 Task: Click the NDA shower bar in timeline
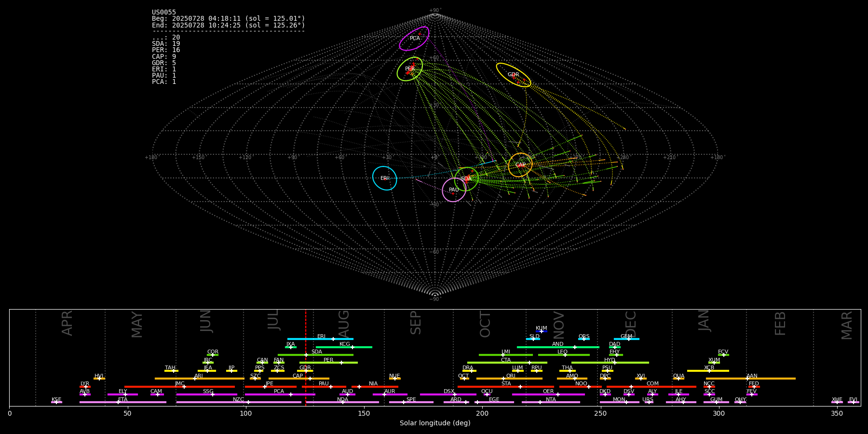point(342,402)
